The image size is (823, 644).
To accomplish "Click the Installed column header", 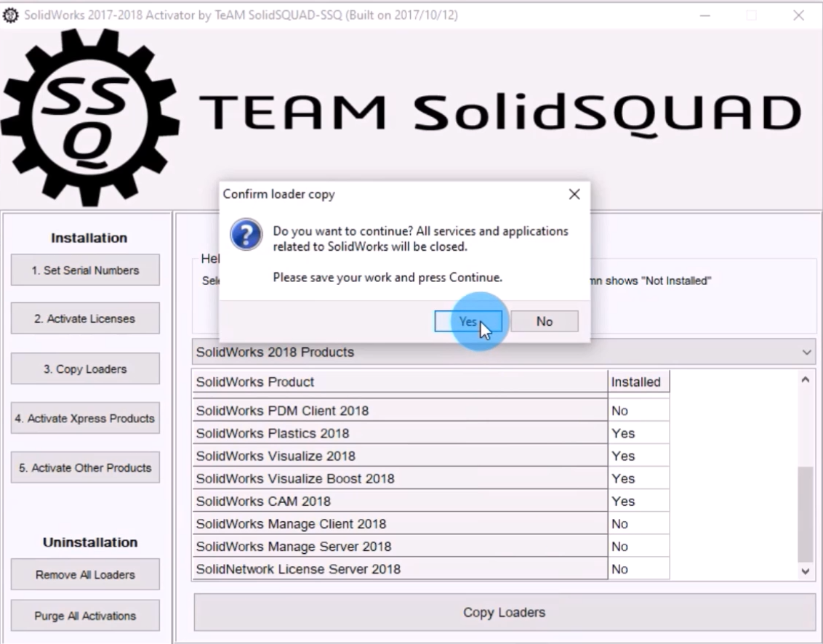I will click(637, 382).
